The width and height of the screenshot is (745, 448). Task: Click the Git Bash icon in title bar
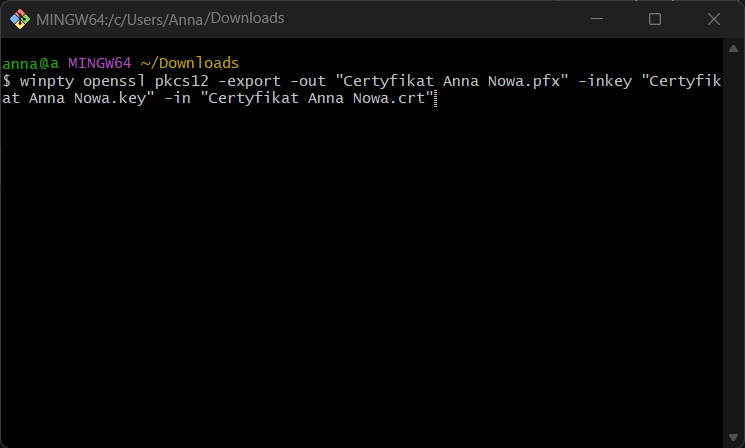coord(19,19)
